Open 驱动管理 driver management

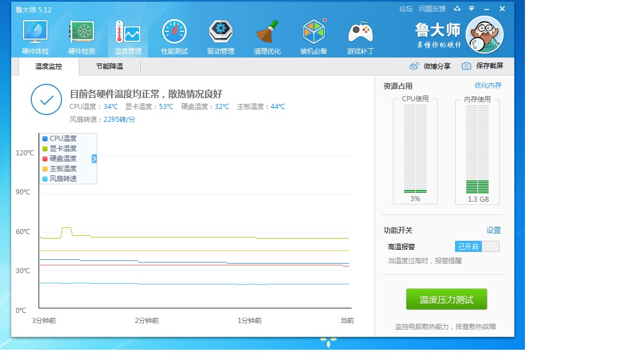221,37
